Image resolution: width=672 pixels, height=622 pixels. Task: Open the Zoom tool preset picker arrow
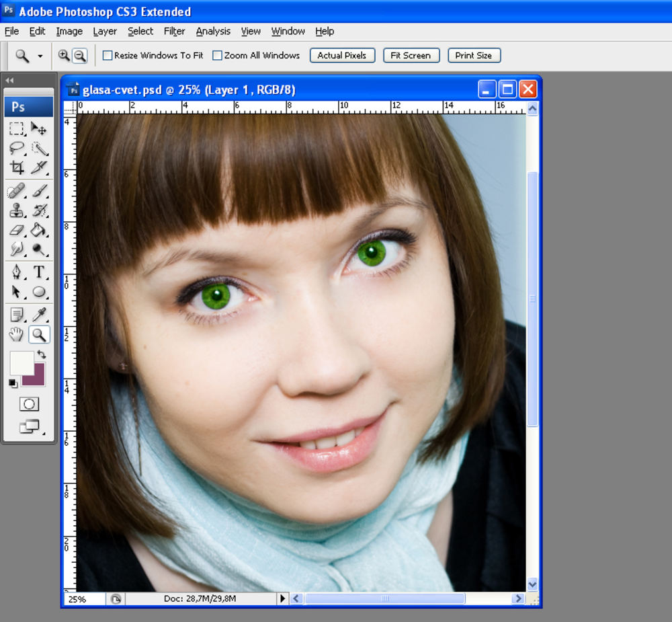pyautogui.click(x=40, y=56)
